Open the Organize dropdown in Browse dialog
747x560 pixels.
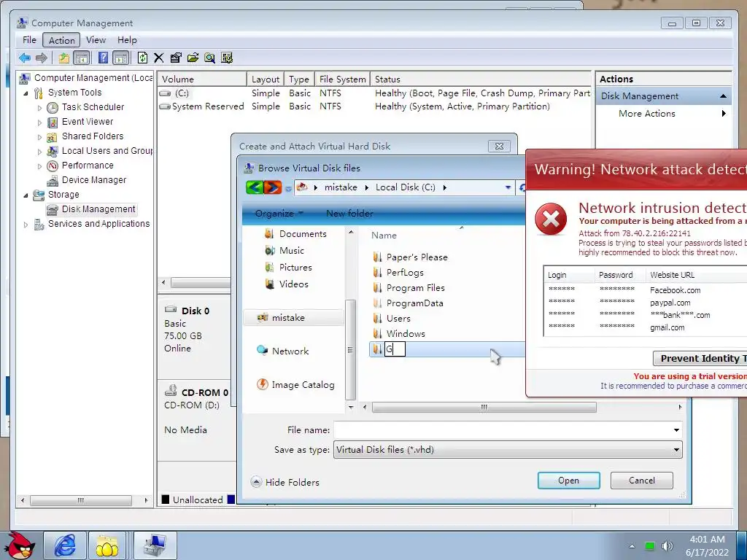[x=279, y=214]
